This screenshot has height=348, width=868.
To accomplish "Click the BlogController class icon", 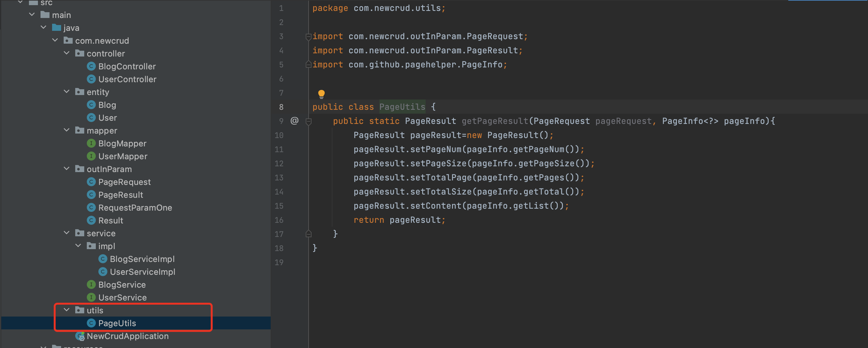I will 91,66.
